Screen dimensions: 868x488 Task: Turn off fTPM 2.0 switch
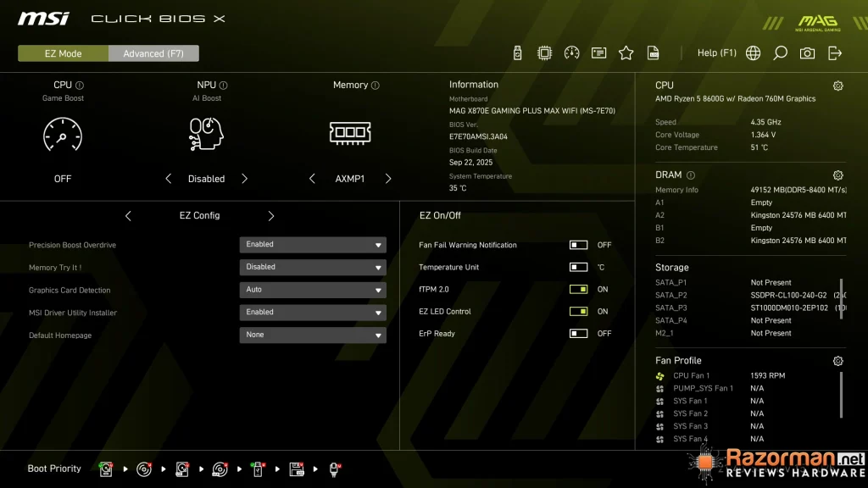[578, 290]
